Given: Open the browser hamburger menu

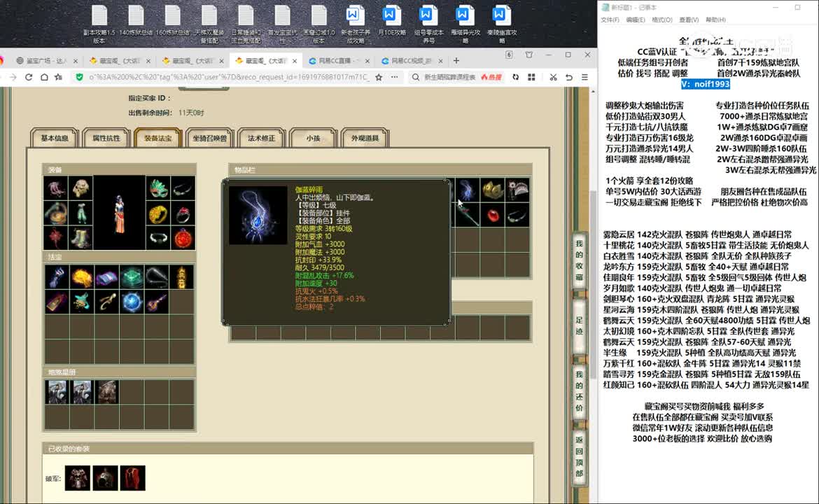Looking at the screenshot, I should (x=584, y=77).
